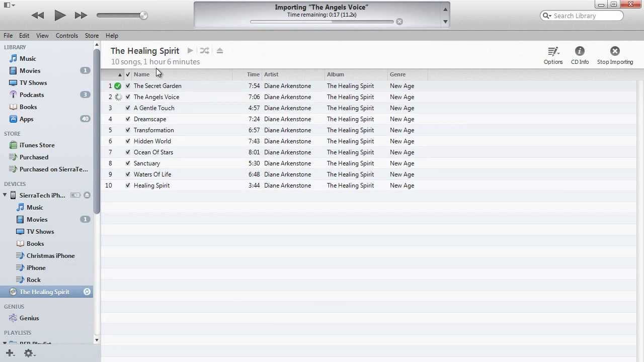Open the search magnifier dropdown
The height and width of the screenshot is (362, 644).
point(547,16)
